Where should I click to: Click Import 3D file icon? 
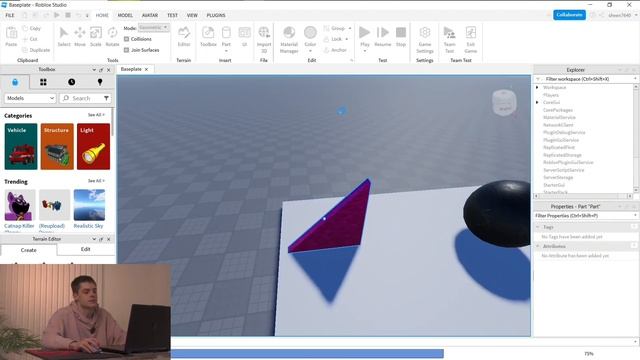click(x=264, y=38)
